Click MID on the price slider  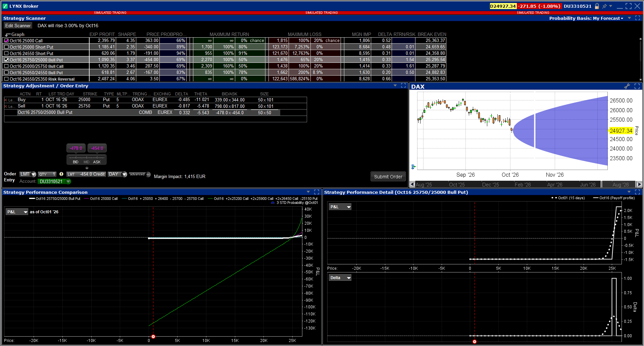click(x=87, y=162)
